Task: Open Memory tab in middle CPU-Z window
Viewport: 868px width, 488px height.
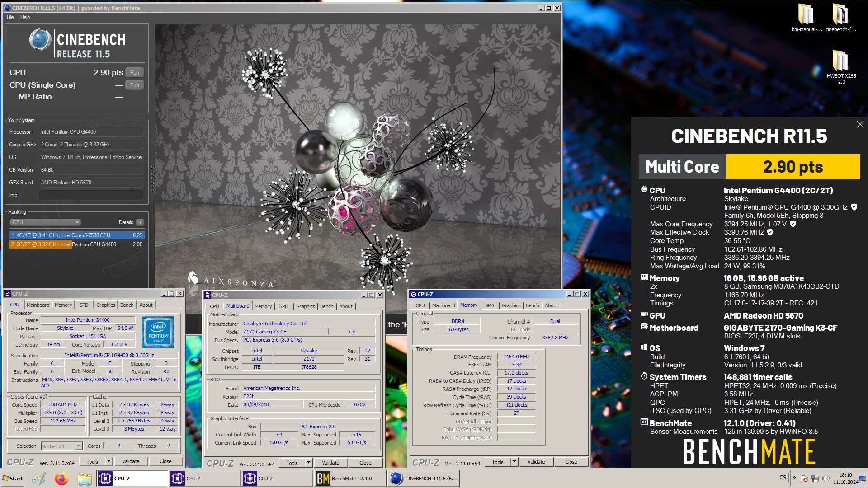Action: [263, 306]
